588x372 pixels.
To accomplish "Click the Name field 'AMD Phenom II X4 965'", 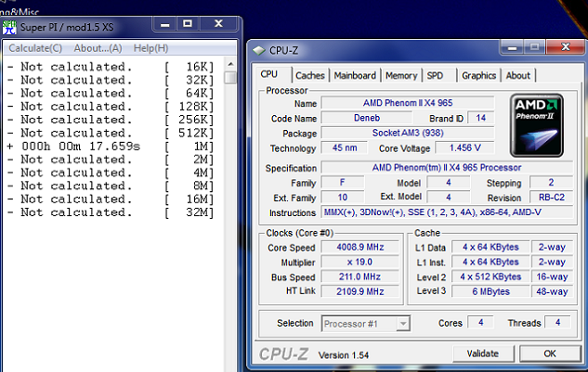I will coord(408,103).
